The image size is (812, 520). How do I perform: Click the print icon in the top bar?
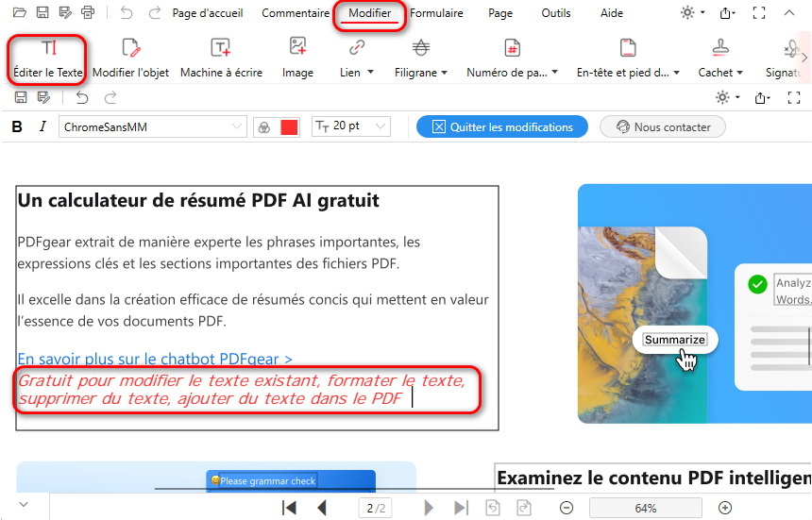pyautogui.click(x=88, y=12)
